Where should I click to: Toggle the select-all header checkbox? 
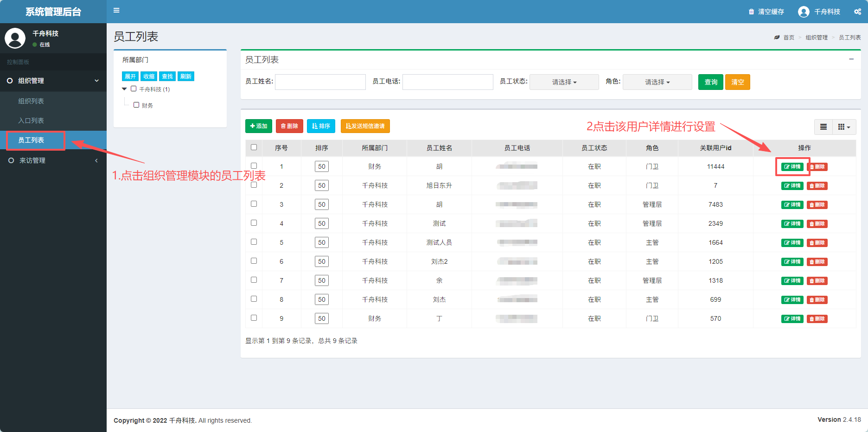tap(254, 147)
